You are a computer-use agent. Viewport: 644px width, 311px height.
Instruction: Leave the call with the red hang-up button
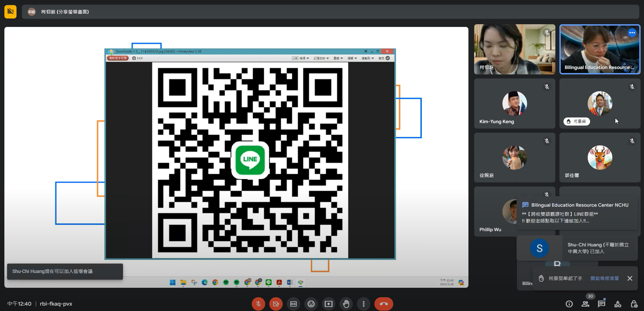tap(384, 304)
